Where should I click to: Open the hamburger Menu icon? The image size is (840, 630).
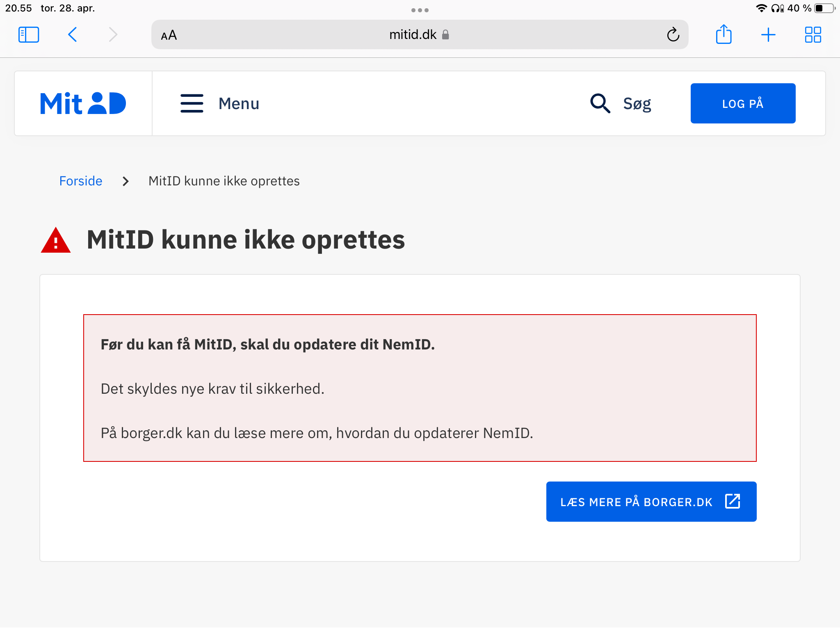point(192,103)
